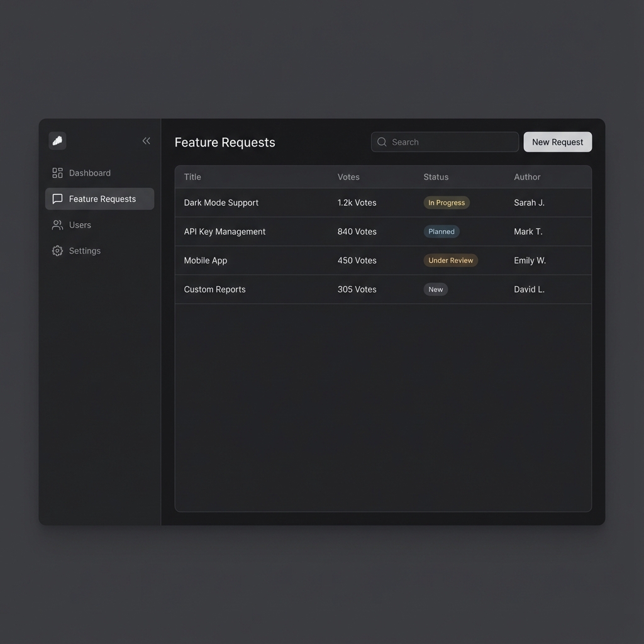
Task: Collapse the sidebar with double-chevron icon
Action: [146, 141]
